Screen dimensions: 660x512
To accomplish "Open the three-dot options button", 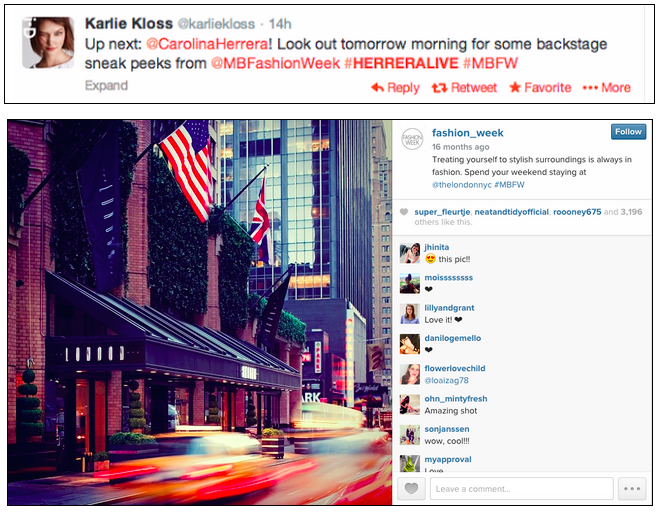I will click(x=632, y=489).
